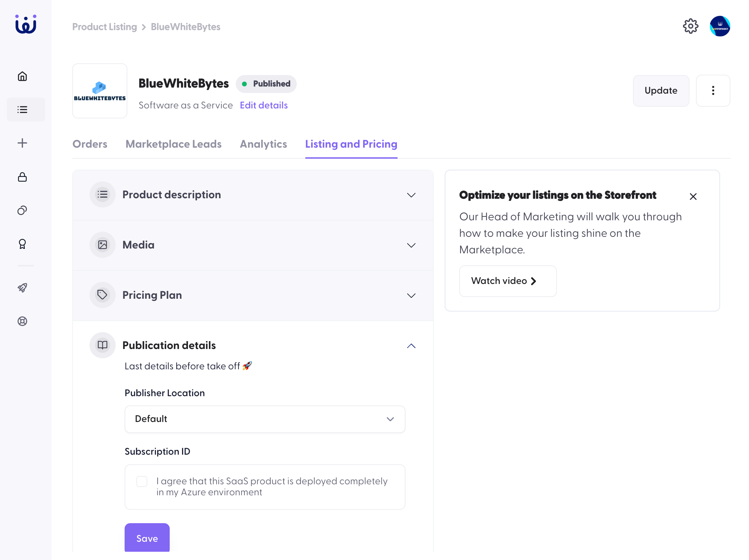The width and height of the screenshot is (749, 560).
Task: Click the Edit details link
Action: pos(264,105)
